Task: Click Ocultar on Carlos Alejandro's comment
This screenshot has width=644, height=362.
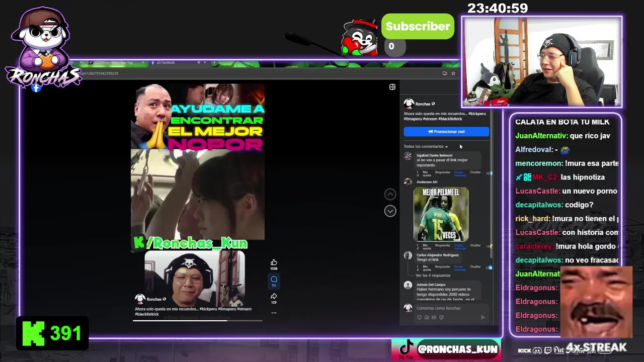Action: tap(475, 266)
